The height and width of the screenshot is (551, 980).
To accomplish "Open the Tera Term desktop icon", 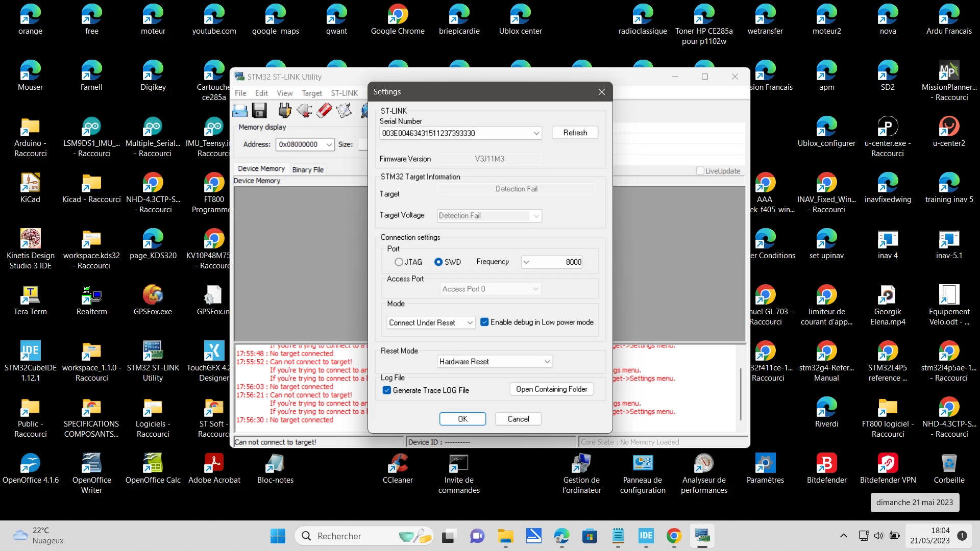I will (x=30, y=300).
